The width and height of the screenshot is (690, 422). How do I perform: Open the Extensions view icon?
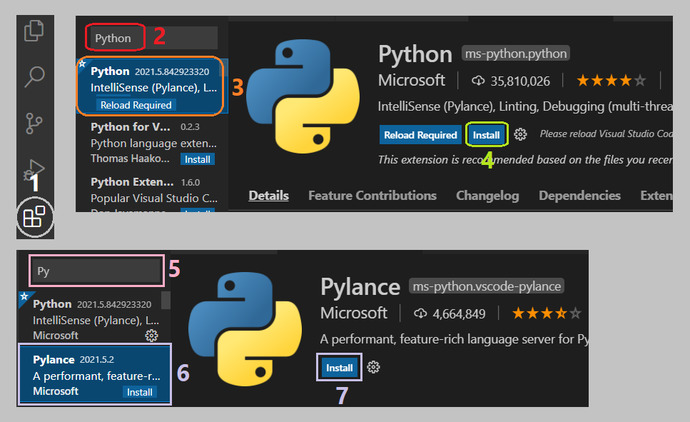pyautogui.click(x=35, y=217)
